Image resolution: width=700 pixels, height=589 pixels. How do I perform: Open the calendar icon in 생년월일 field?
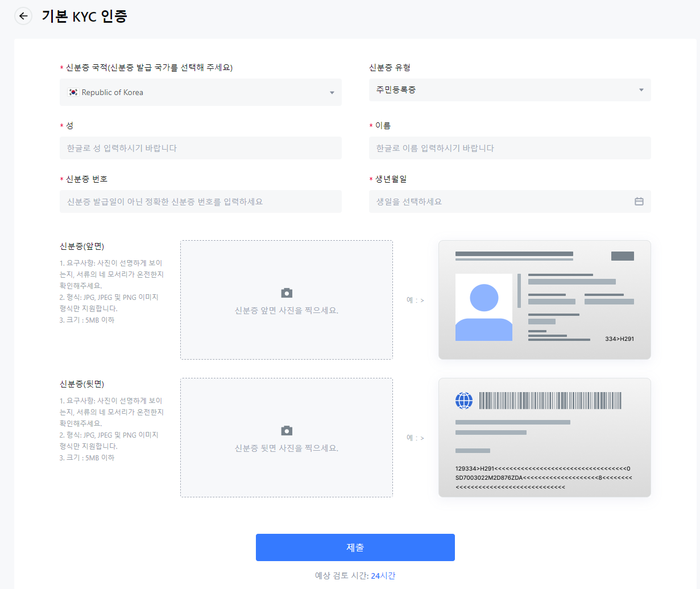click(x=639, y=201)
